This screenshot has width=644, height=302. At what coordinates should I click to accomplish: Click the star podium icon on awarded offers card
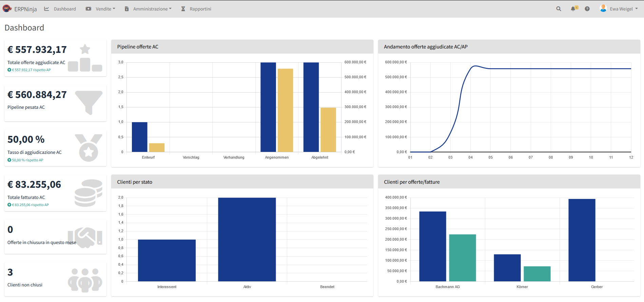[85, 58]
